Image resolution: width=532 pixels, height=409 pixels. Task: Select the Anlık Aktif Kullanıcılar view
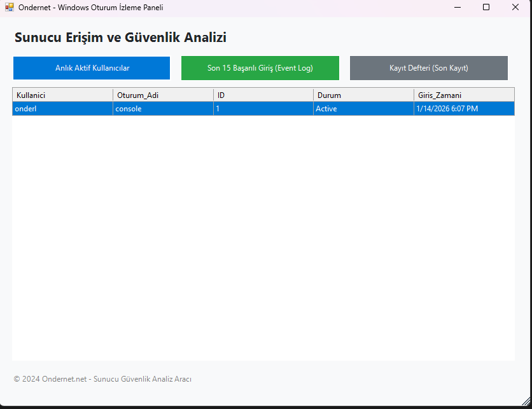click(91, 67)
